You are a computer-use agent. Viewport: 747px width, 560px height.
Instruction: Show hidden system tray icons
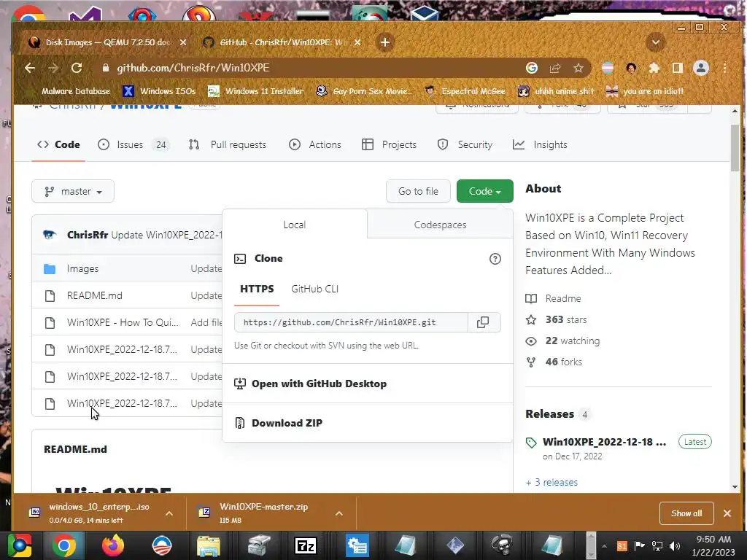pos(604,546)
